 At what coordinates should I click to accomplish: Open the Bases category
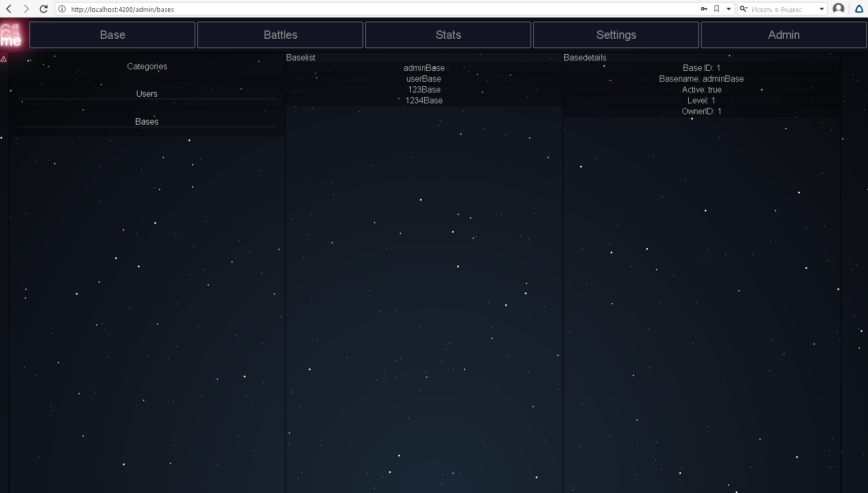click(x=147, y=121)
